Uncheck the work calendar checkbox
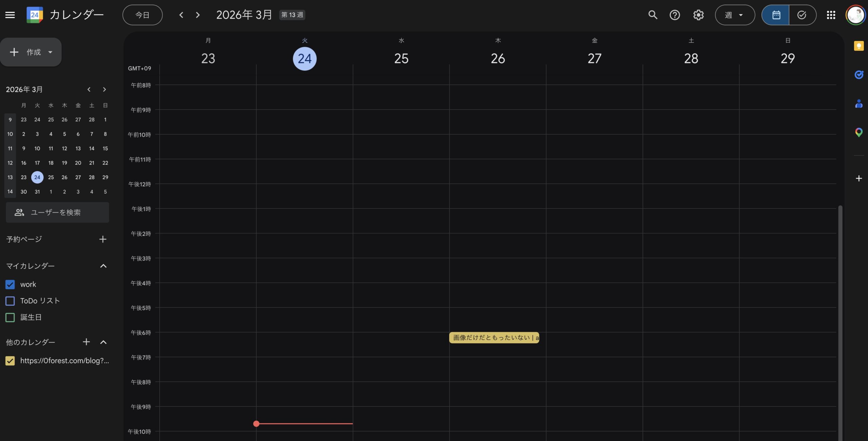Screen dimensions: 868x441 (10, 284)
